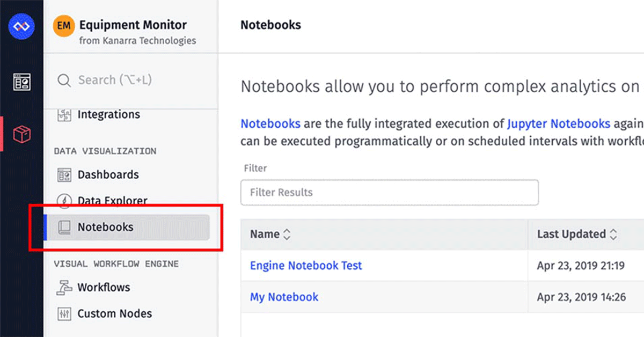Select the applications cube icon
The width and height of the screenshot is (644, 337).
21,134
